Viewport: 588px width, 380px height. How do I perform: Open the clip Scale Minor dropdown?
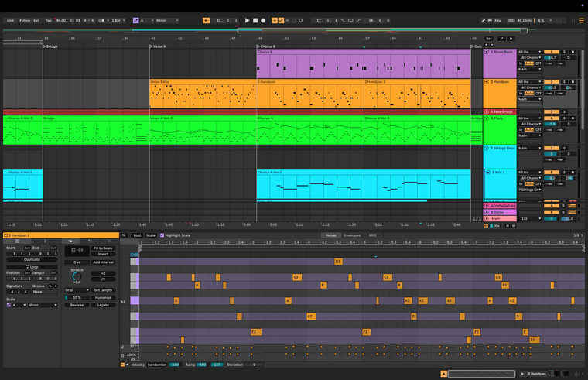point(42,306)
